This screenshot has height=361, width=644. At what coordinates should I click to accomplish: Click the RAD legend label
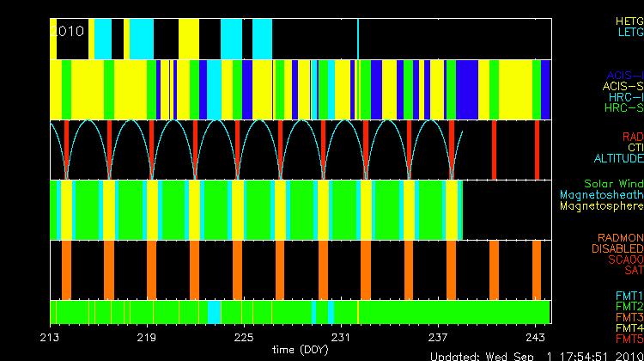pos(632,137)
